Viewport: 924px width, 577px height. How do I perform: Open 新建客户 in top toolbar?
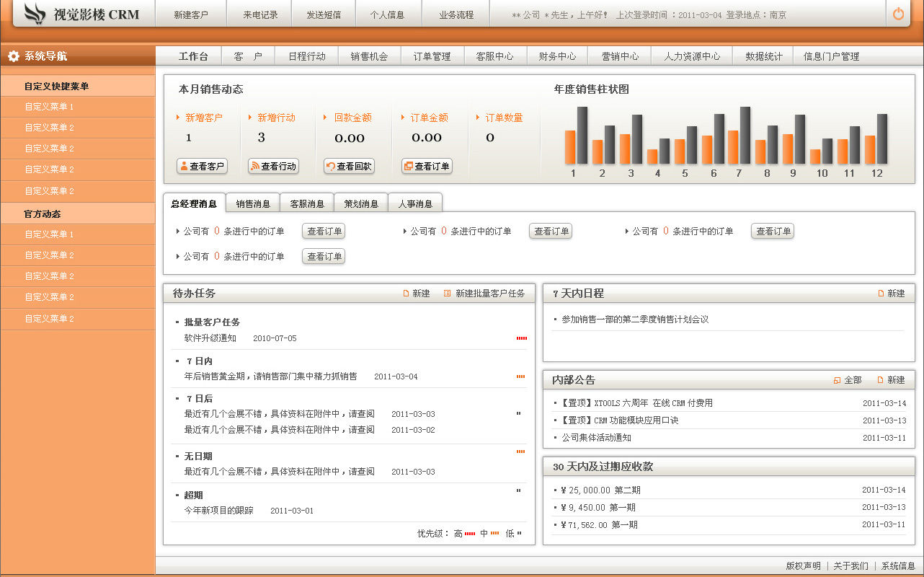[191, 14]
